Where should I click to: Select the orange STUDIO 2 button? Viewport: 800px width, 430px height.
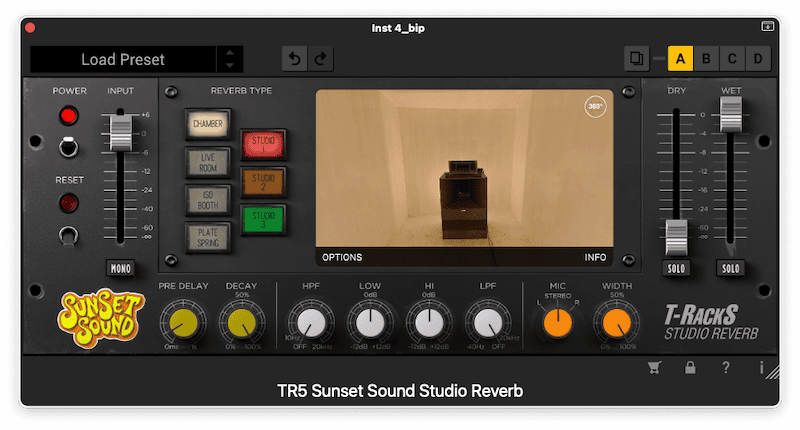tap(263, 182)
